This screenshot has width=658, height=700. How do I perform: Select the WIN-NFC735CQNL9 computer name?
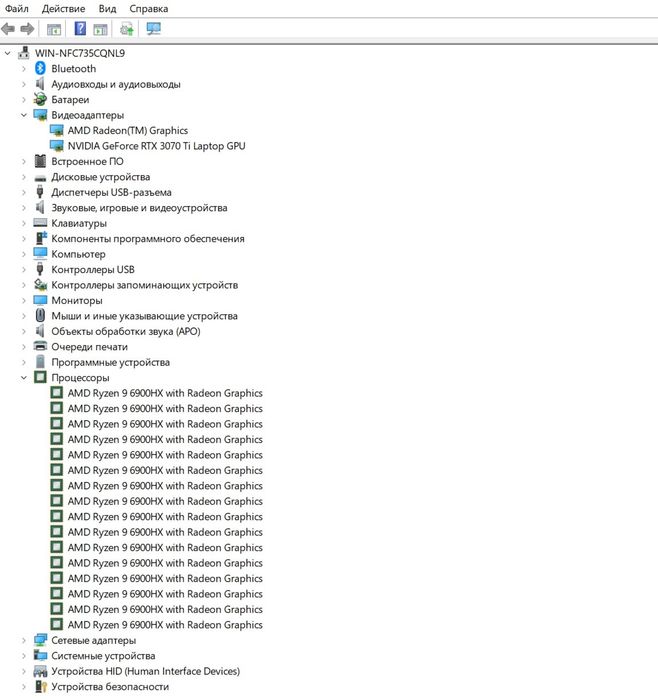point(80,53)
